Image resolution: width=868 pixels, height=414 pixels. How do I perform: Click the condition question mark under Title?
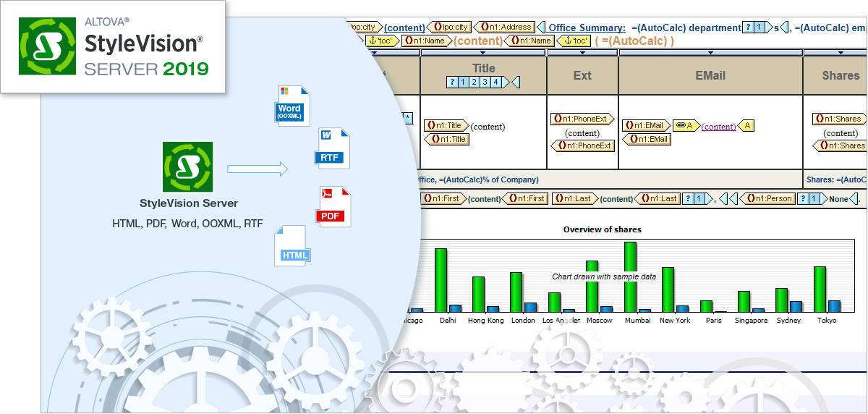(x=452, y=83)
